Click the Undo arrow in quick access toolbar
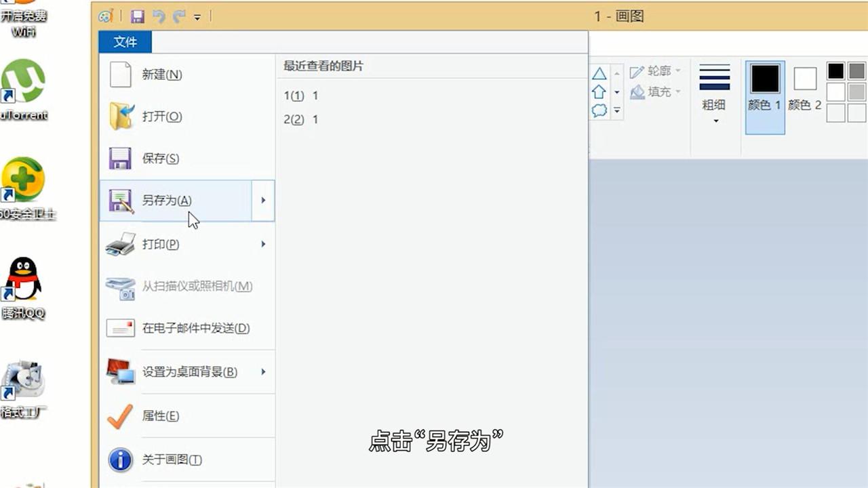 click(x=159, y=16)
